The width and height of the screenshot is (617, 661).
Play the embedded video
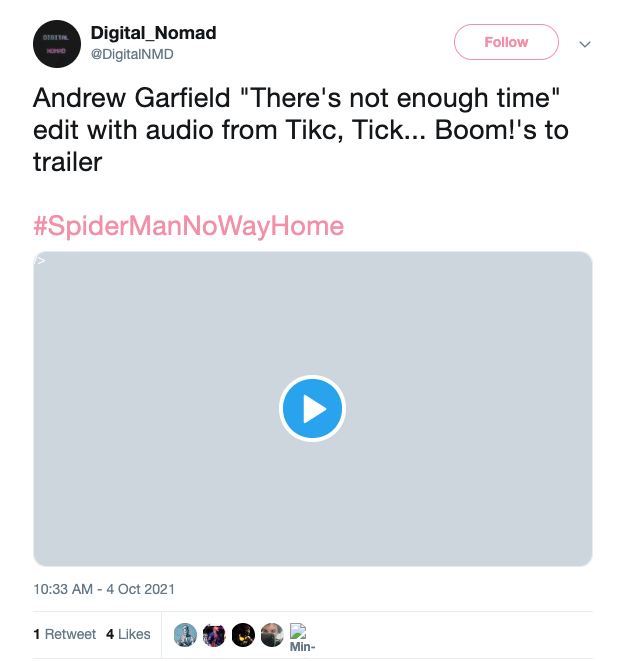click(313, 409)
